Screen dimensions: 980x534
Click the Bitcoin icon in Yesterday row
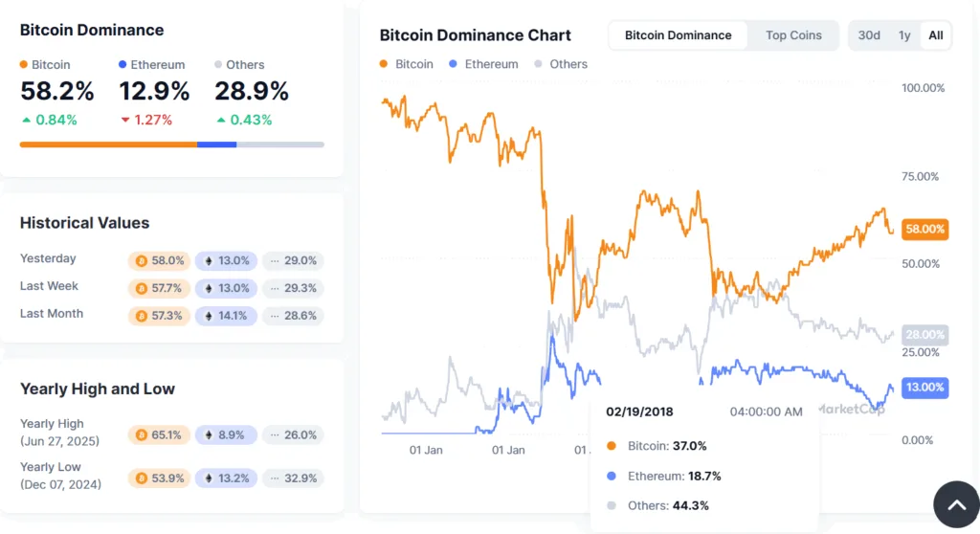click(142, 260)
